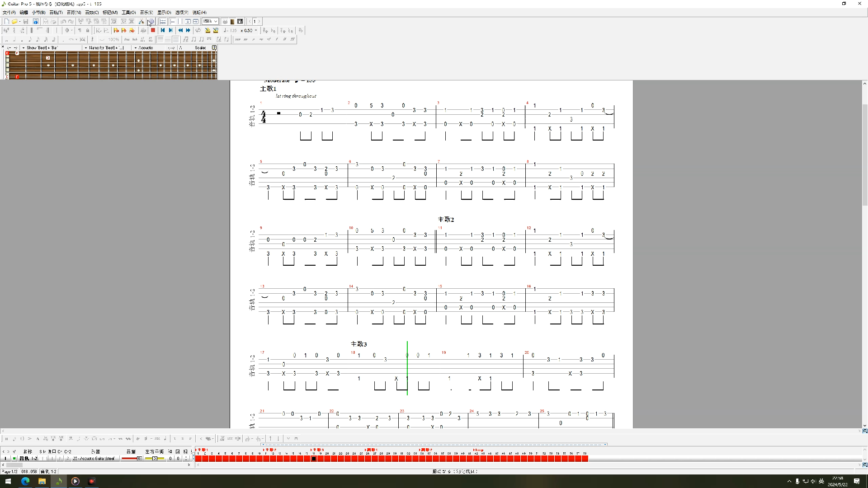
Task: Open File Explorer from the taskbar
Action: coord(42,481)
